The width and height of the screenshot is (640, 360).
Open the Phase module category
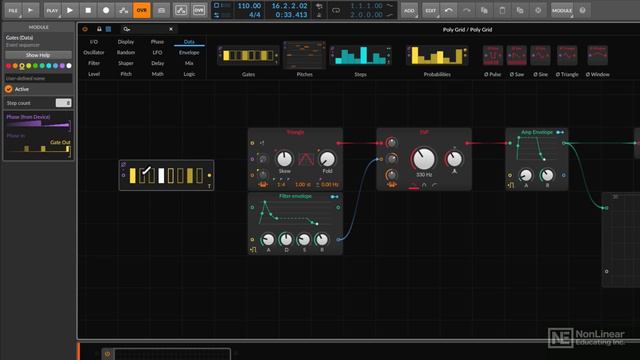pos(157,42)
